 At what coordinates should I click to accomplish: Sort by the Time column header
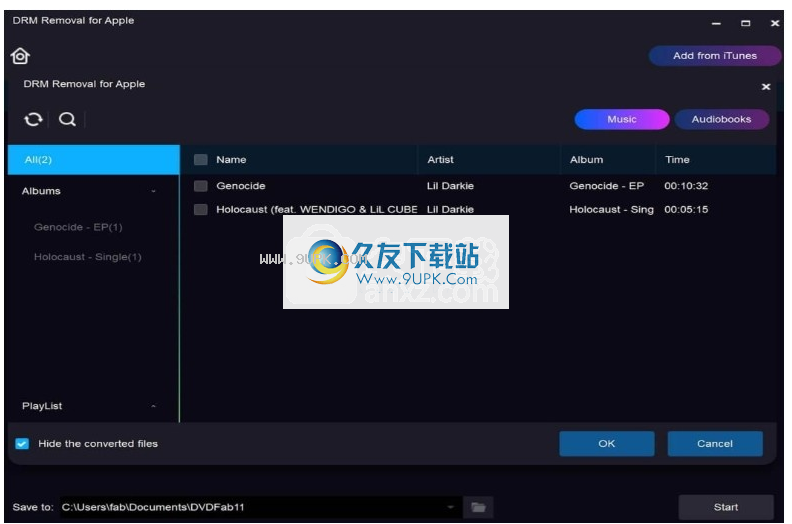point(677,160)
